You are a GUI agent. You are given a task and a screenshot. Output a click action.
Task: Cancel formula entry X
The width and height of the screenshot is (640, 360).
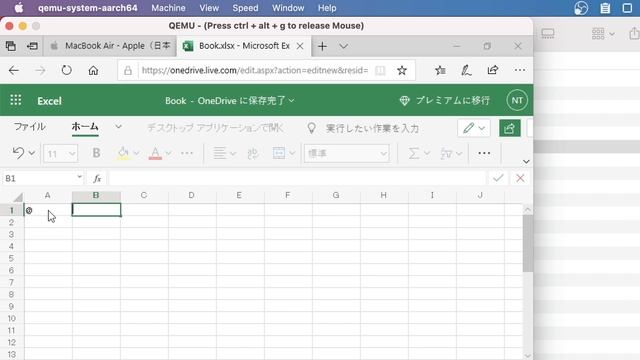click(520, 178)
